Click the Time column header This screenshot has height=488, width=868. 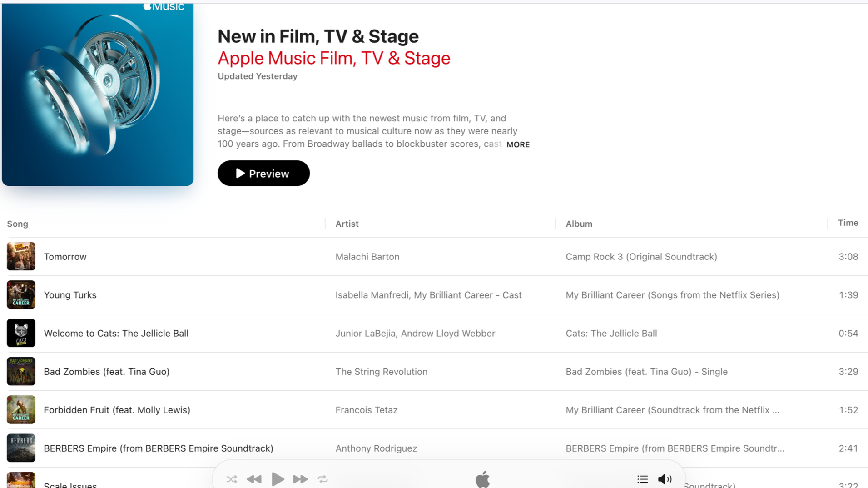[848, 223]
